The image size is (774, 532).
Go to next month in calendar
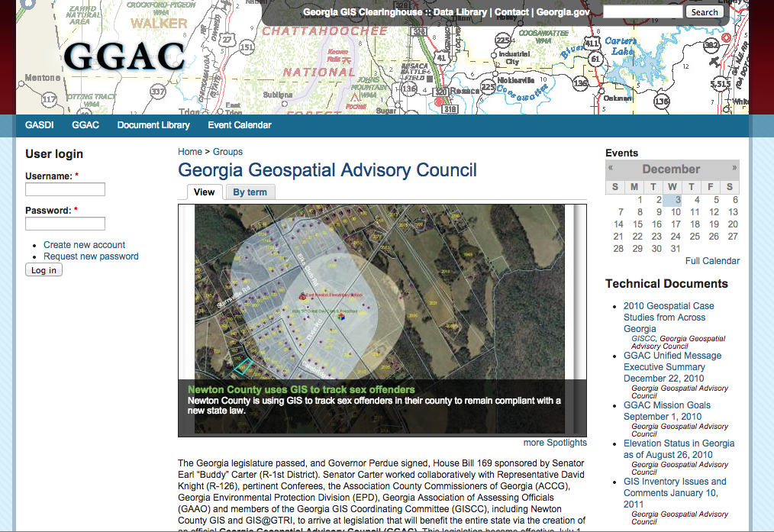(734, 168)
